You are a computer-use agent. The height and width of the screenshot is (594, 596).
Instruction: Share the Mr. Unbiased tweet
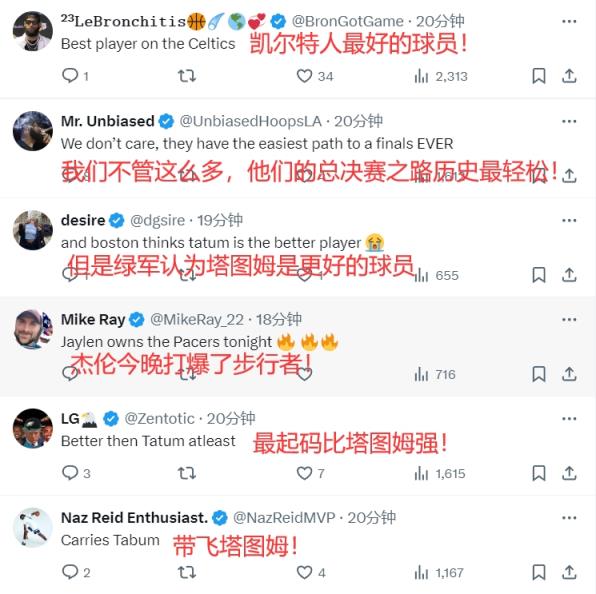coord(569,175)
